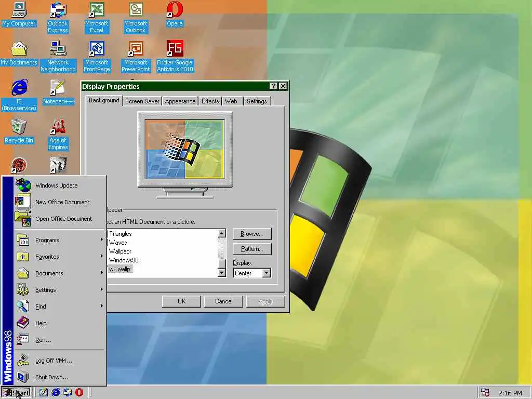Select Triangles in the wallpaper list
532x399 pixels.
click(x=121, y=234)
